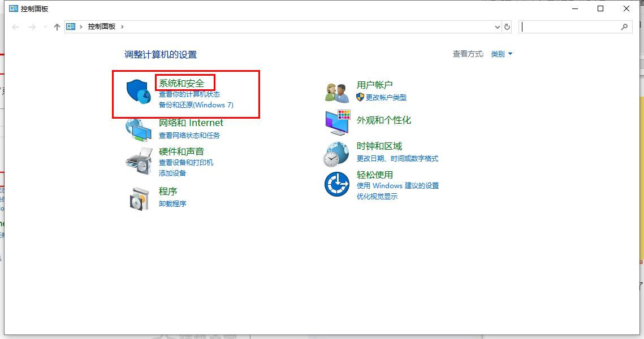Click 卸载程序 under 程序

pyautogui.click(x=172, y=203)
